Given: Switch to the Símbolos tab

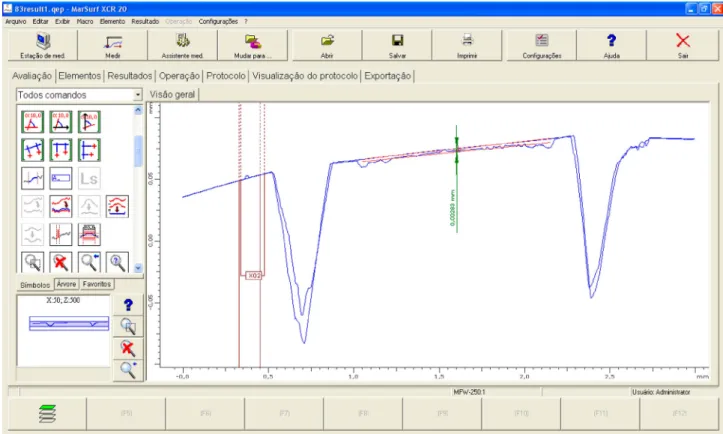Looking at the screenshot, I should (x=35, y=285).
